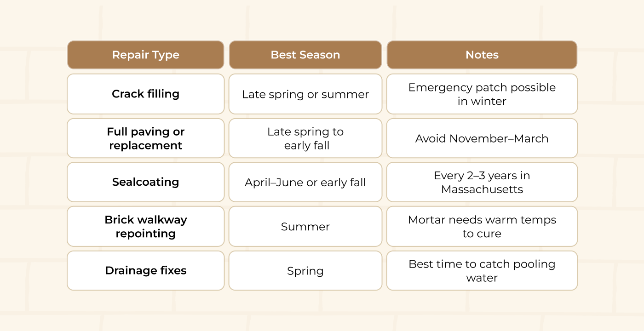The width and height of the screenshot is (644, 331).
Task: Click the Full paving or replacement cell
Action: [145, 138]
